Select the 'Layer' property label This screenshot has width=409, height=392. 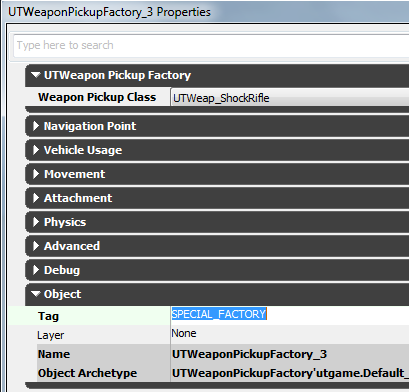coord(51,335)
